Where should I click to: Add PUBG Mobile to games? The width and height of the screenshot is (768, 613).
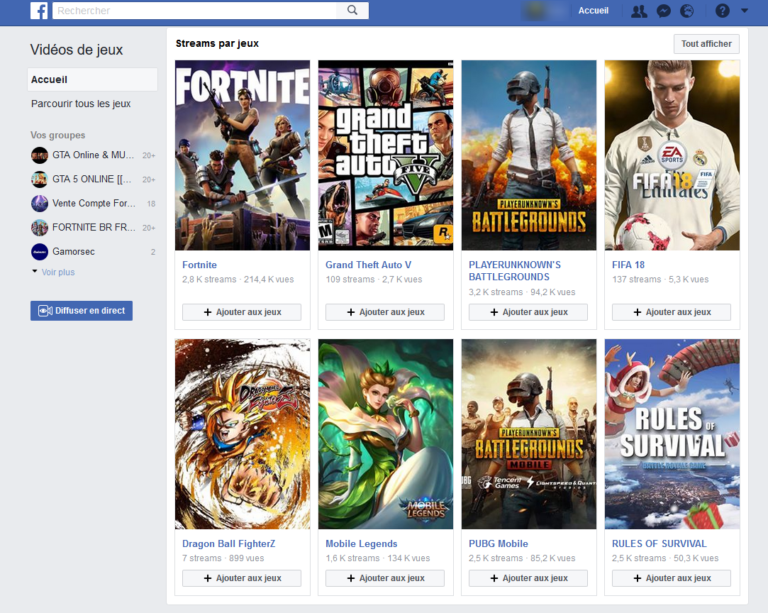tap(528, 578)
